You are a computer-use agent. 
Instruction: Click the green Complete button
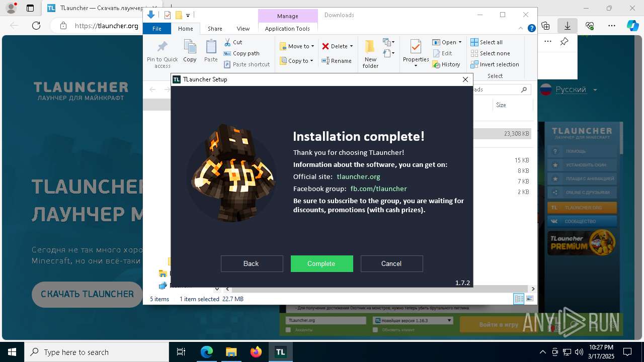coord(321,263)
